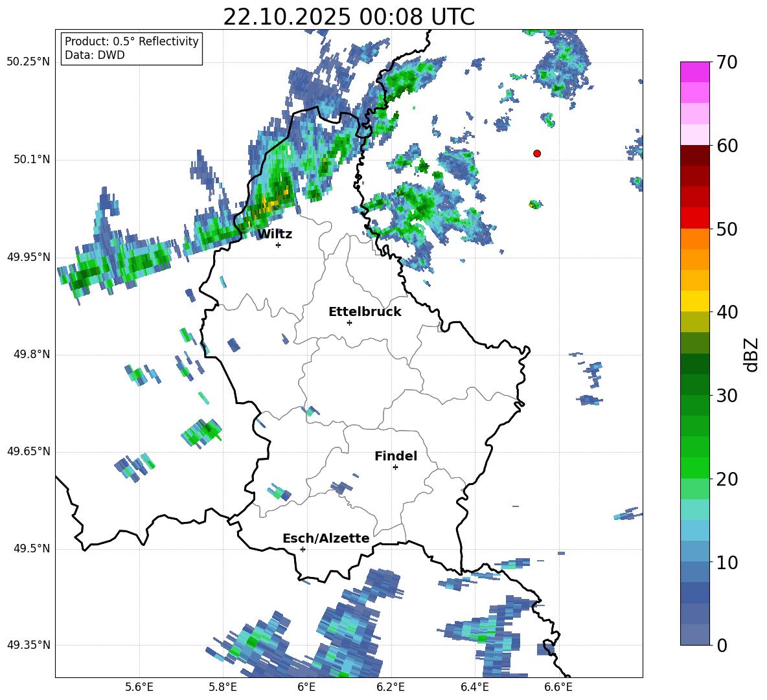767x700 pixels.
Task: Click the 'Data: DWD' text
Action: pos(95,55)
